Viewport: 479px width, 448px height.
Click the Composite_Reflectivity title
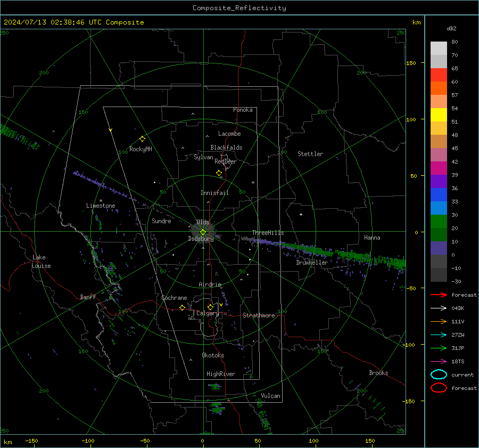pos(240,8)
